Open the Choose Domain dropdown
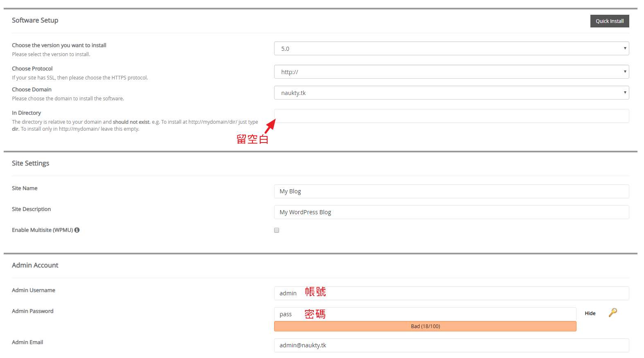Viewport: 644px width, 358px height. coord(451,93)
